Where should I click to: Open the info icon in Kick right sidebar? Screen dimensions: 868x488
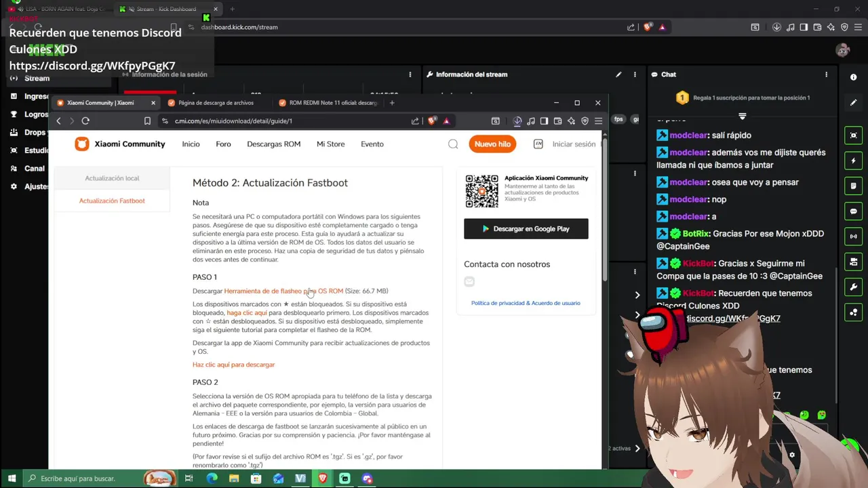(x=853, y=77)
